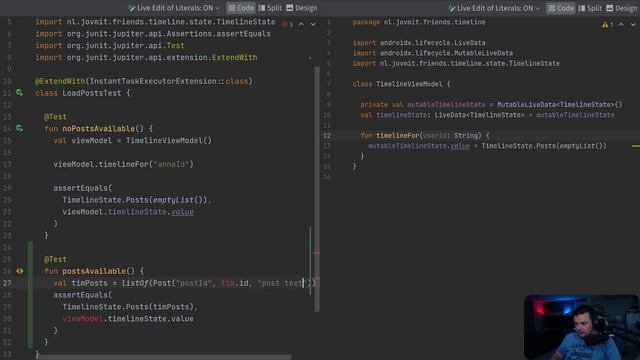This screenshot has height=360, width=640.
Task: Open warning indicator in right editor
Action: coord(607,24)
